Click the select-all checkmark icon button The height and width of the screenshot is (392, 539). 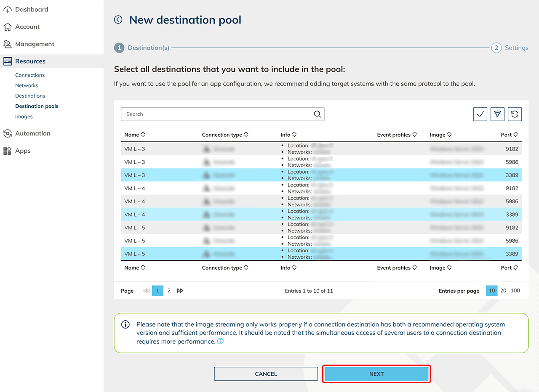pos(480,114)
